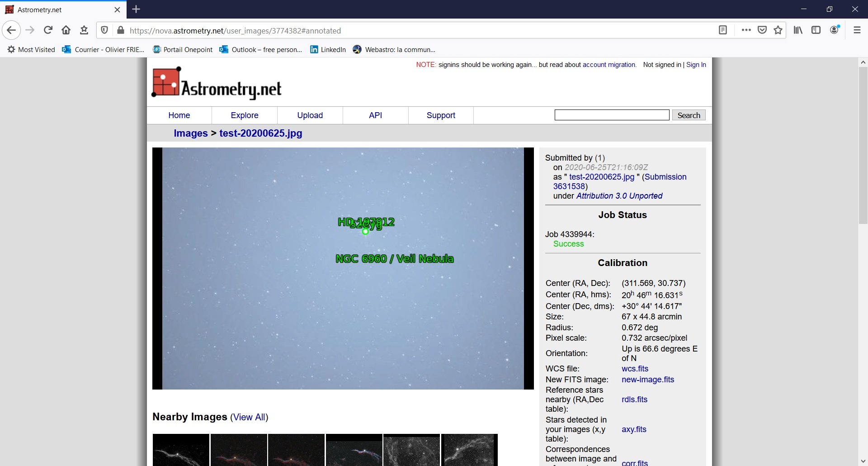Show site security padlock information

pyautogui.click(x=120, y=30)
